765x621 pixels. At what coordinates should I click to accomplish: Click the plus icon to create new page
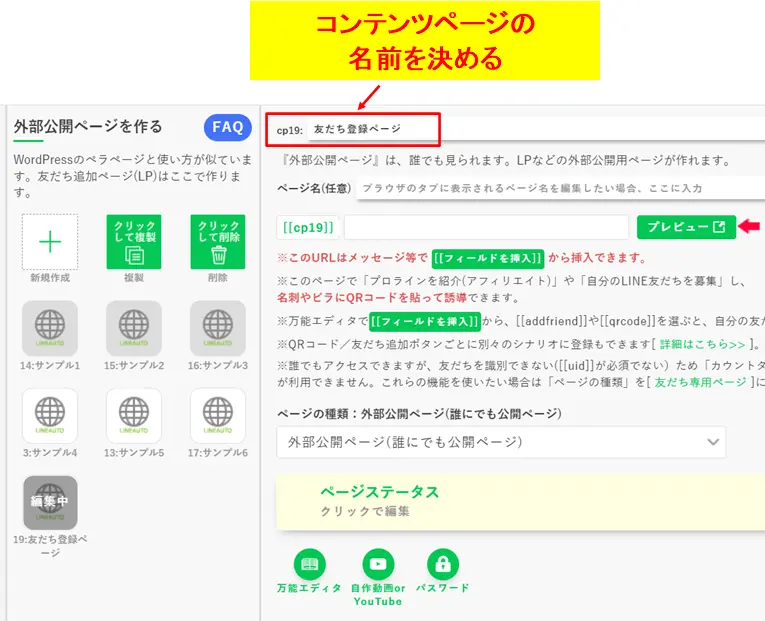click(x=50, y=242)
